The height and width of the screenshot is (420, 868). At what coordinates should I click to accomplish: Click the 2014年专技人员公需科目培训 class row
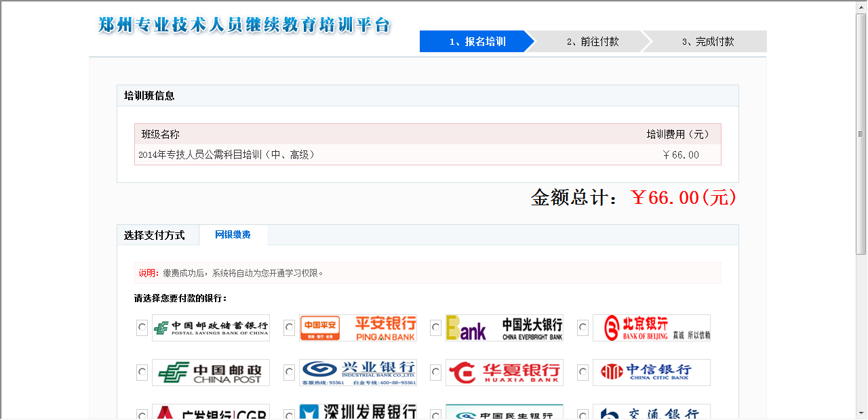click(x=427, y=154)
